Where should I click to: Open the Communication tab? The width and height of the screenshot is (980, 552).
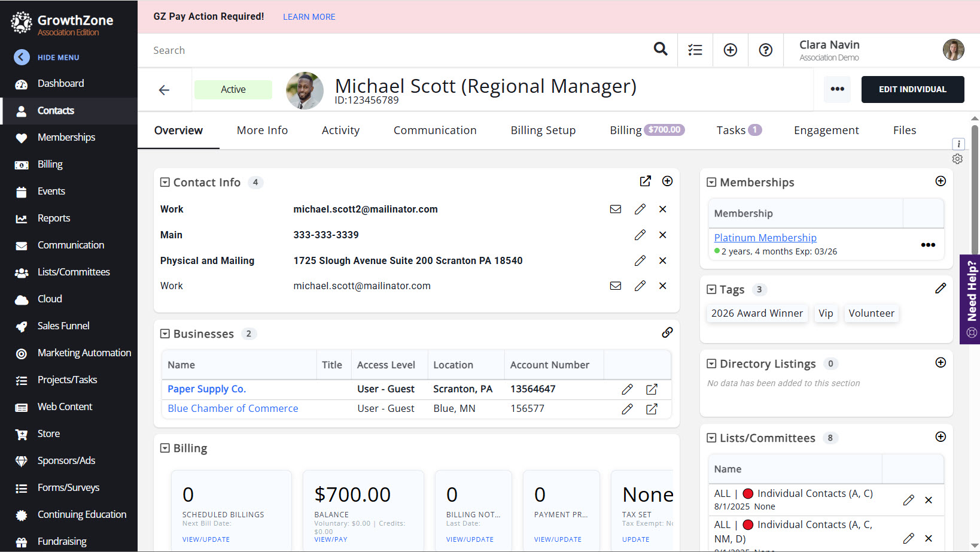coord(435,130)
